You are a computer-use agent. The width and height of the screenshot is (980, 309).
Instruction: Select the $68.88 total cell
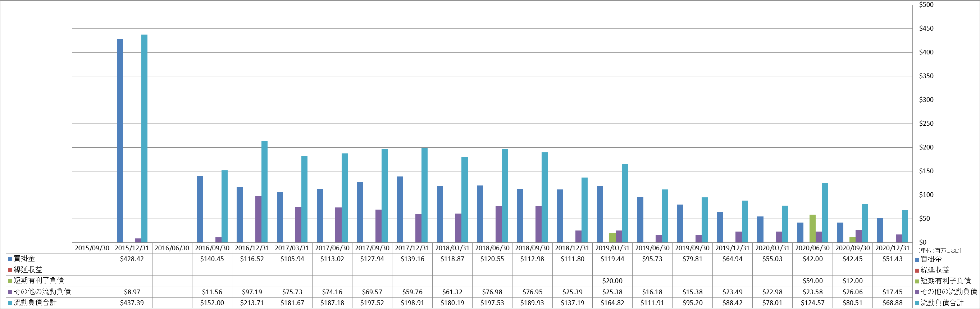(x=893, y=303)
